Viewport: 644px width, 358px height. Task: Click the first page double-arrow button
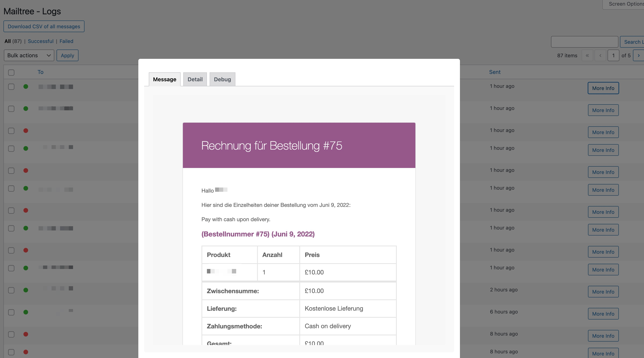(587, 55)
